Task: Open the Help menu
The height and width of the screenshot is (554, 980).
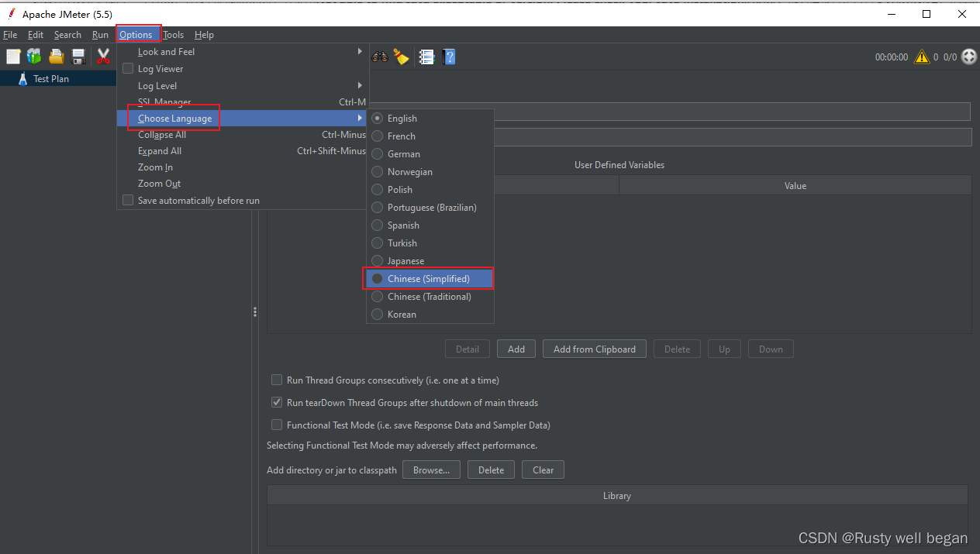Action: 204,35
